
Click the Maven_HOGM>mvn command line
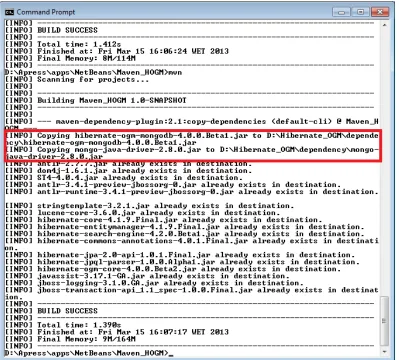94,72
